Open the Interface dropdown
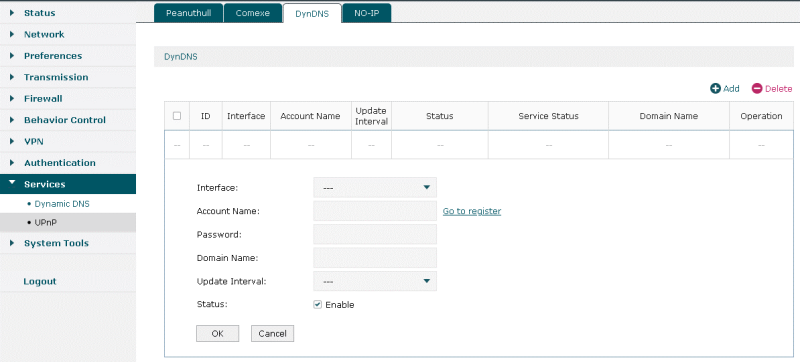This screenshot has width=800, height=362. 375,188
